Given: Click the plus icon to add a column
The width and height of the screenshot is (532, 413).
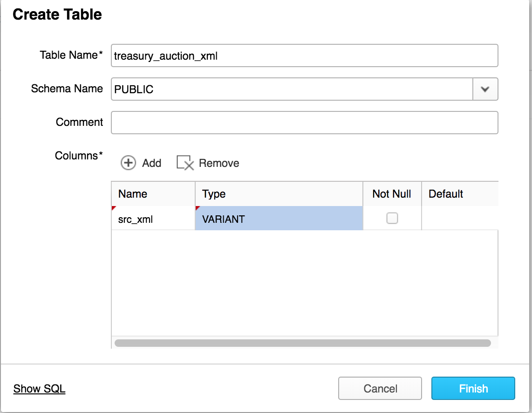Looking at the screenshot, I should 128,163.
